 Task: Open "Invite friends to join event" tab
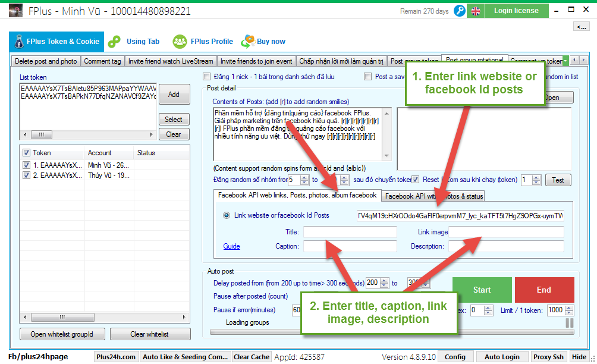256,61
